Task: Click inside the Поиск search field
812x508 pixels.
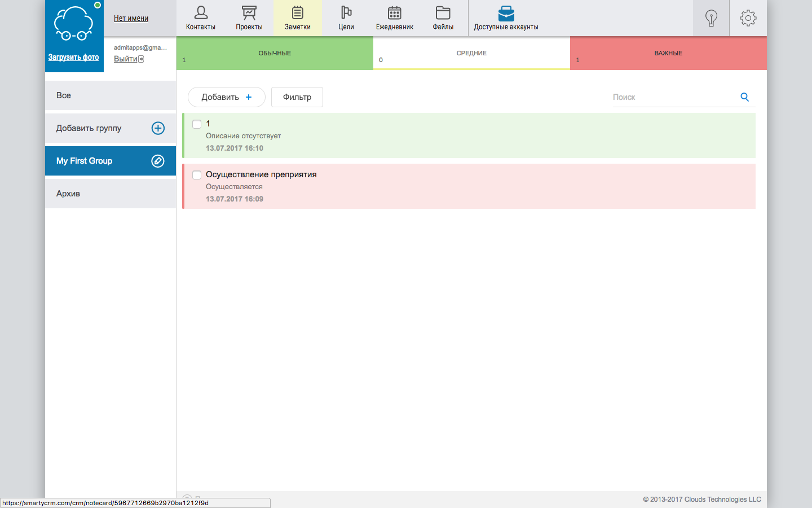Action: [665, 97]
